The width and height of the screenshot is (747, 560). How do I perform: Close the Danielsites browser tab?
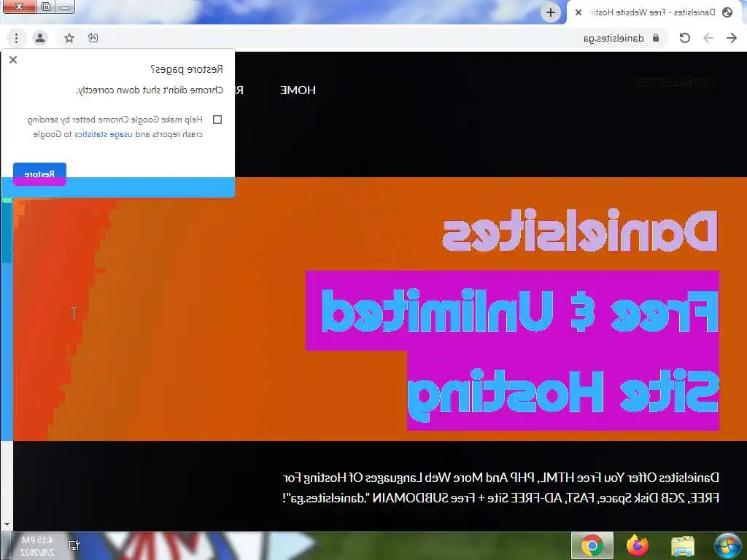click(x=578, y=12)
